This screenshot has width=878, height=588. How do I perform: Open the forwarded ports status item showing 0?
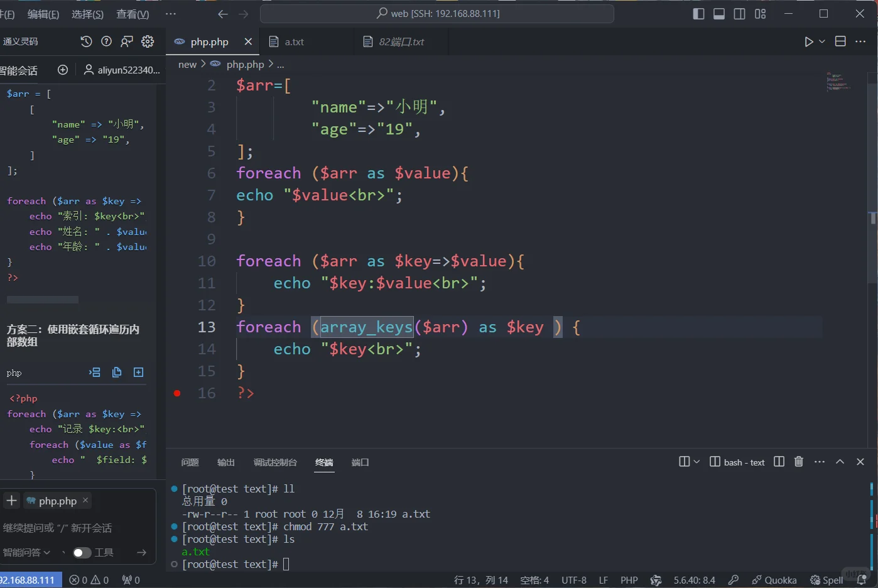pyautogui.click(x=131, y=580)
